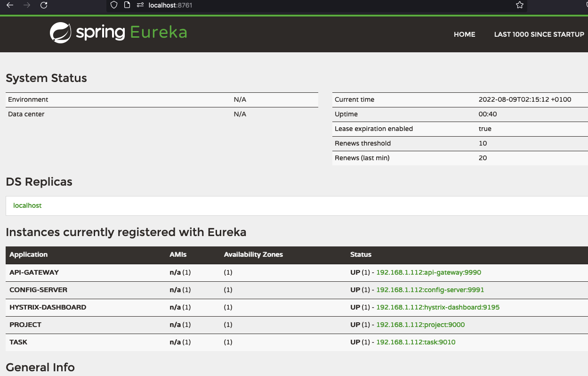Bookmark this page with star icon

click(x=520, y=5)
